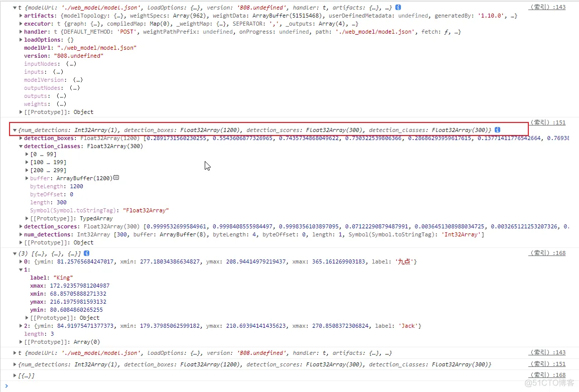Open memory inspector icon beside ArrayBuffer(1200)
Screen dimensions: 579x392
point(116,178)
